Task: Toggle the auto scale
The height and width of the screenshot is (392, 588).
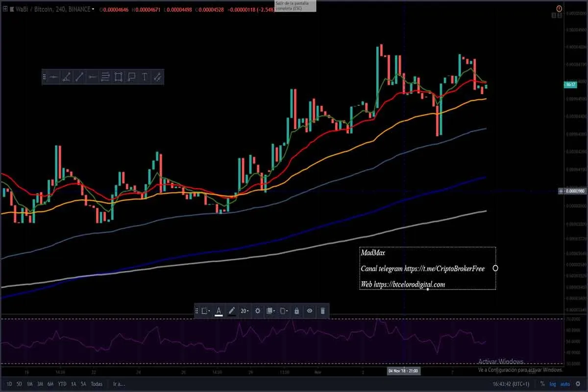Action: point(565,384)
